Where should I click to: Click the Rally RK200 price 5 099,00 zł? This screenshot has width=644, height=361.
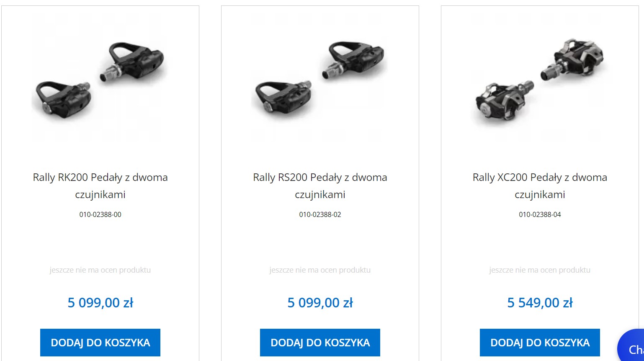(x=100, y=302)
